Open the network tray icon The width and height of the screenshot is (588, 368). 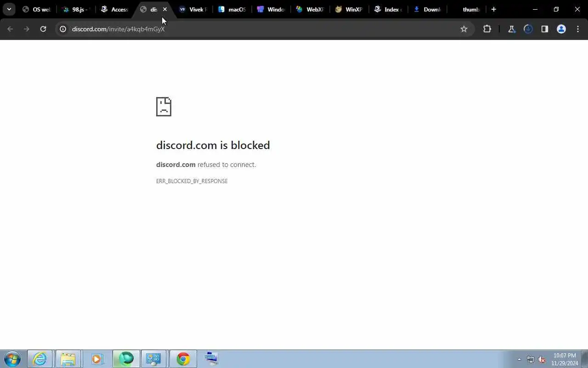[531, 359]
